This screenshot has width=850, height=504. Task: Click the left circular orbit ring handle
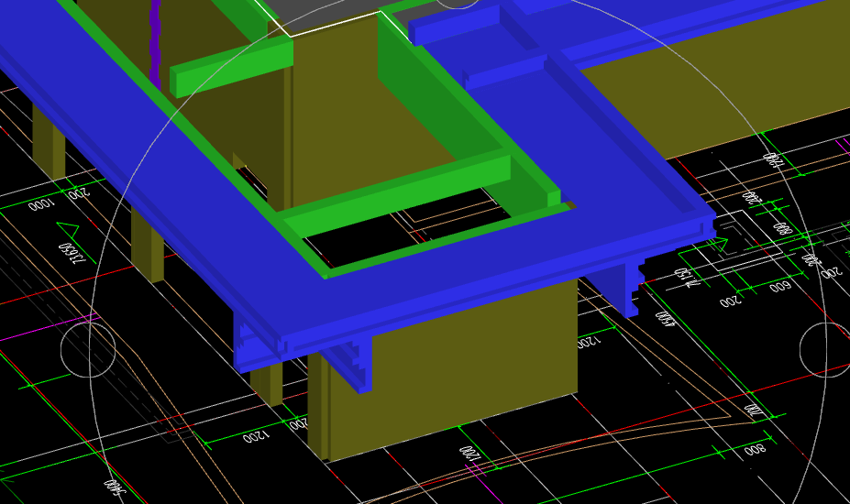click(88, 349)
